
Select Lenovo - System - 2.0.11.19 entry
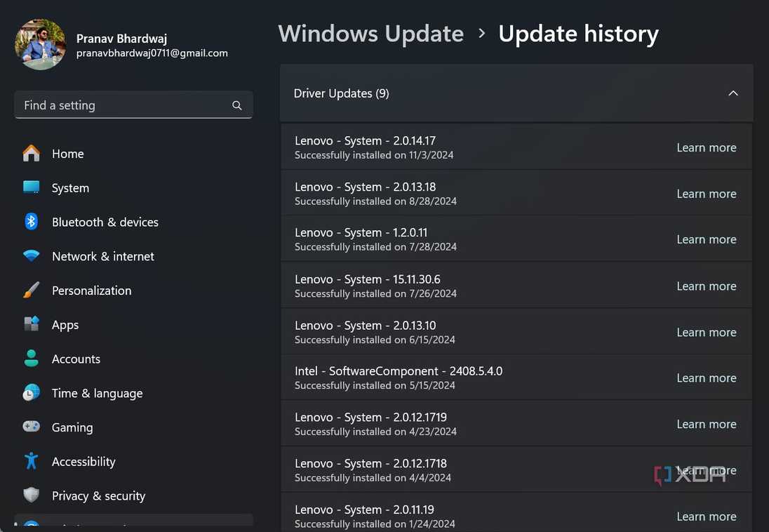click(516, 512)
